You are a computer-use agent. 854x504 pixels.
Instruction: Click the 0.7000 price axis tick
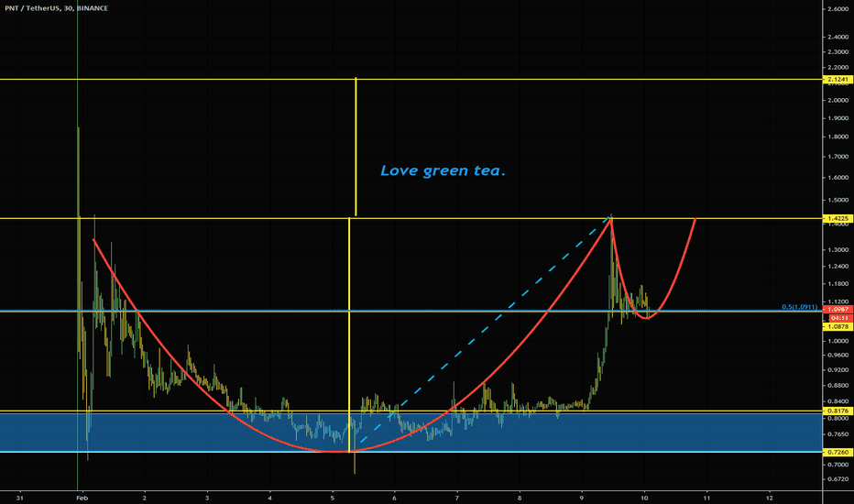point(838,465)
